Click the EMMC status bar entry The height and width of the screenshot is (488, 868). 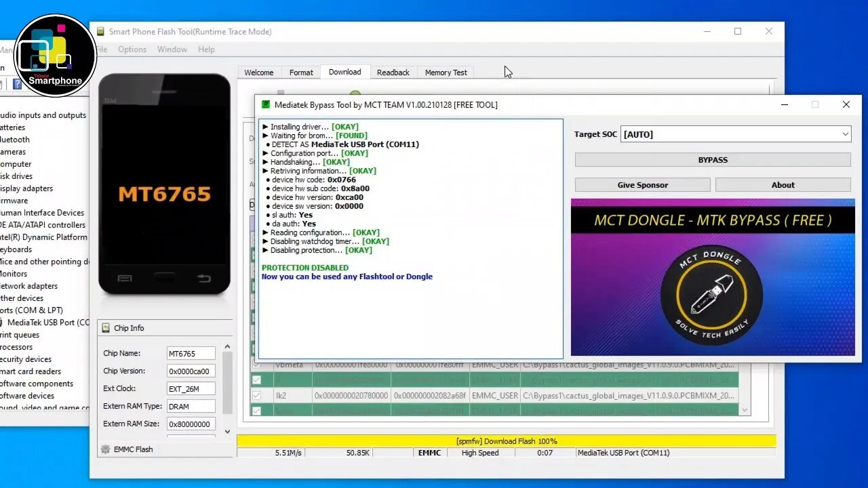[x=429, y=453]
